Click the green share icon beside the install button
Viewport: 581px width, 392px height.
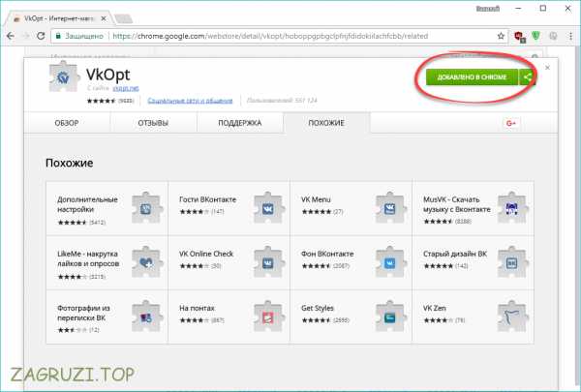(527, 77)
